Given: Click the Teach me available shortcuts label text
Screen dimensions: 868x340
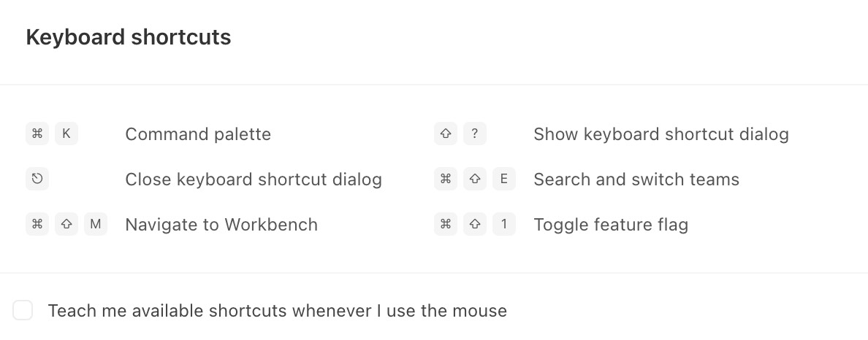Looking at the screenshot, I should [x=278, y=311].
